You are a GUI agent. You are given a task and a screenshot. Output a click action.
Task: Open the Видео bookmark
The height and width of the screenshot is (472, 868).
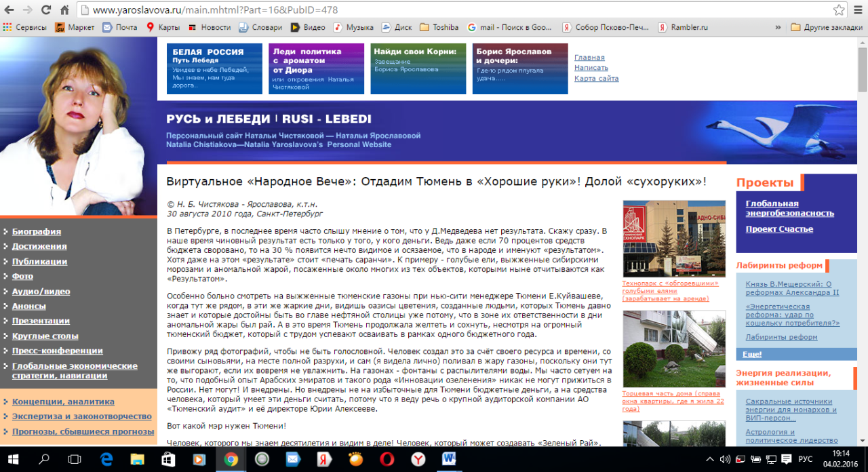pos(308,28)
